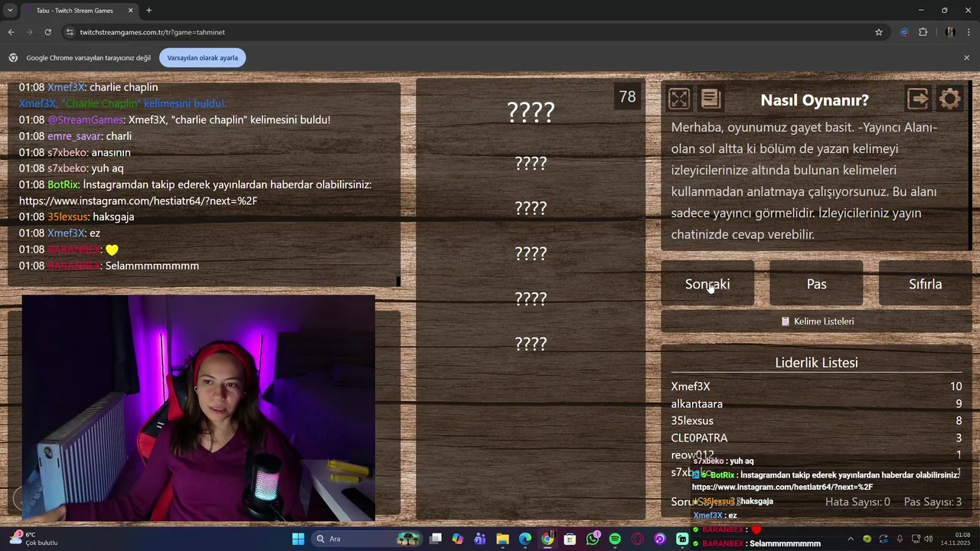Open Copilot from the taskbar
This screenshot has width=980, height=551.
(x=458, y=539)
